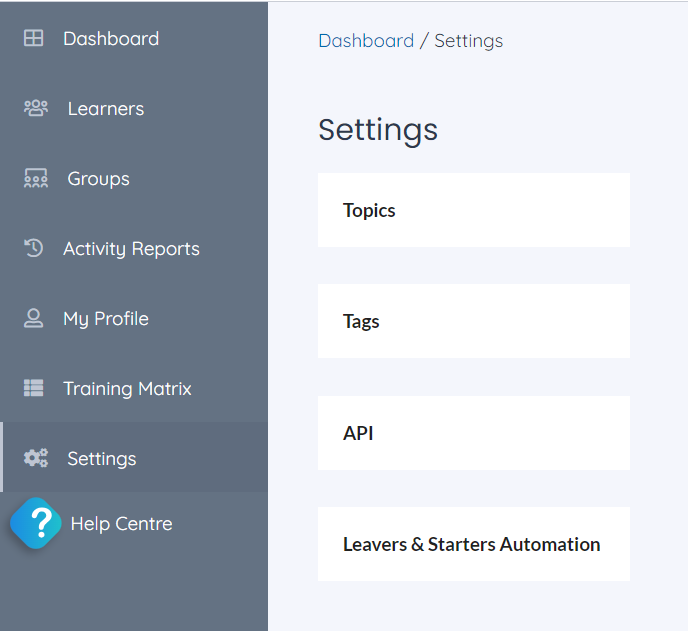Open the API settings card
The image size is (688, 631).
point(474,433)
